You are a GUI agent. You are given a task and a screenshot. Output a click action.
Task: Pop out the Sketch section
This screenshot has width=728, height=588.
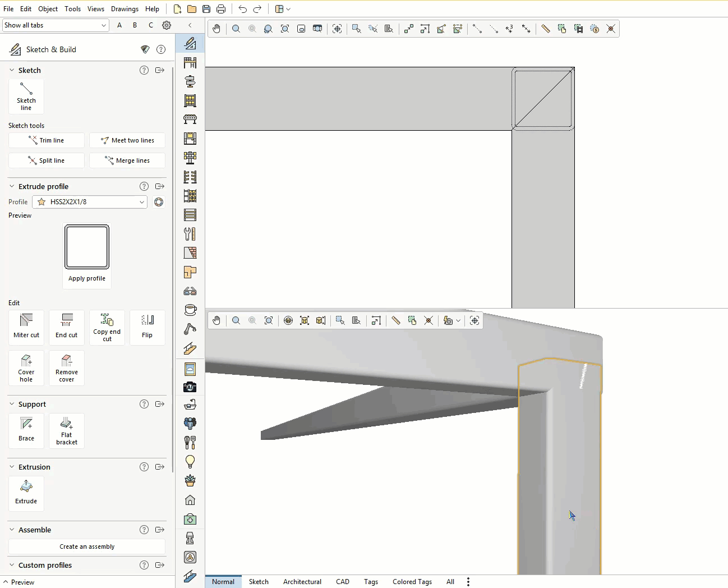160,70
